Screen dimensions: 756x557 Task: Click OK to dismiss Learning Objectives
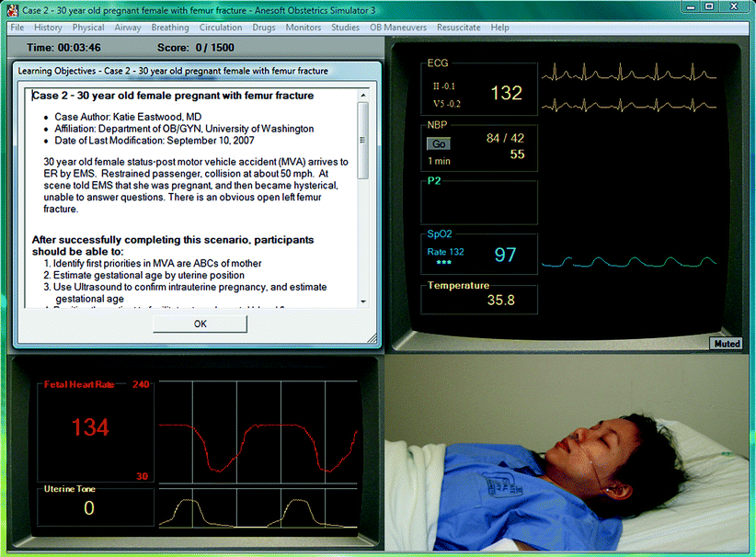pyautogui.click(x=200, y=324)
